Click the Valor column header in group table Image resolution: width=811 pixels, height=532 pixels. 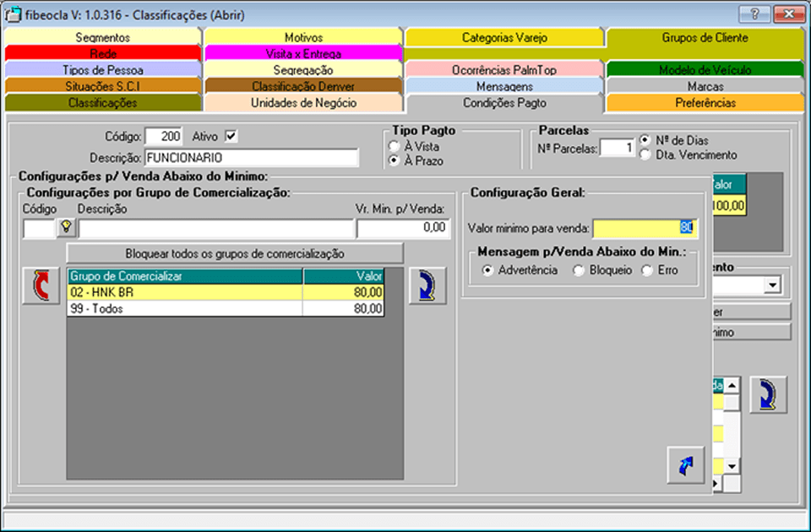coord(344,276)
